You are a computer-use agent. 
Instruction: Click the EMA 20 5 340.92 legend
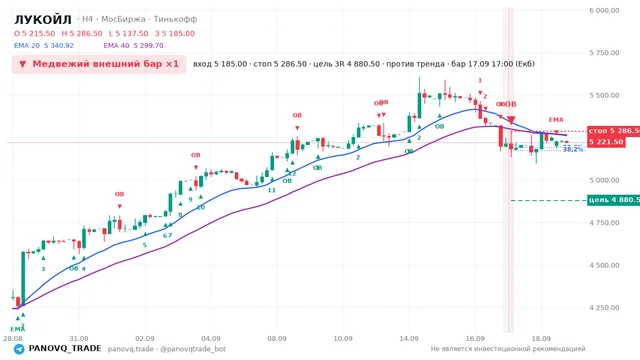pos(44,45)
